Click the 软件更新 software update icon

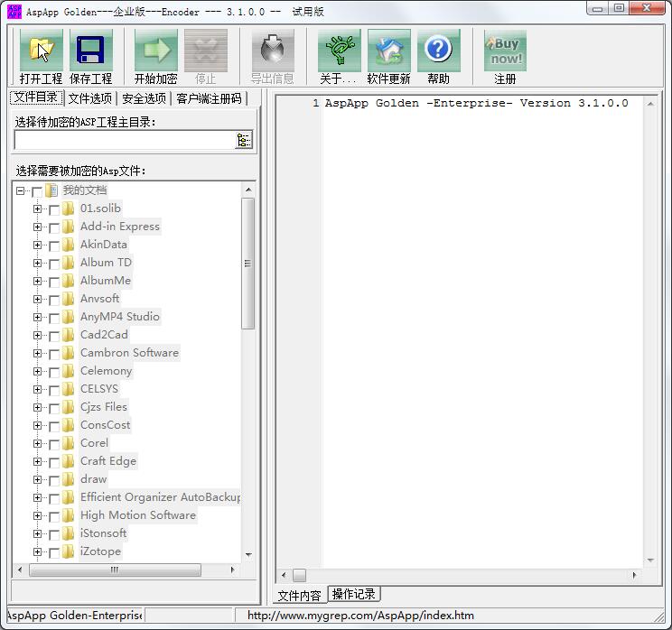[x=388, y=51]
